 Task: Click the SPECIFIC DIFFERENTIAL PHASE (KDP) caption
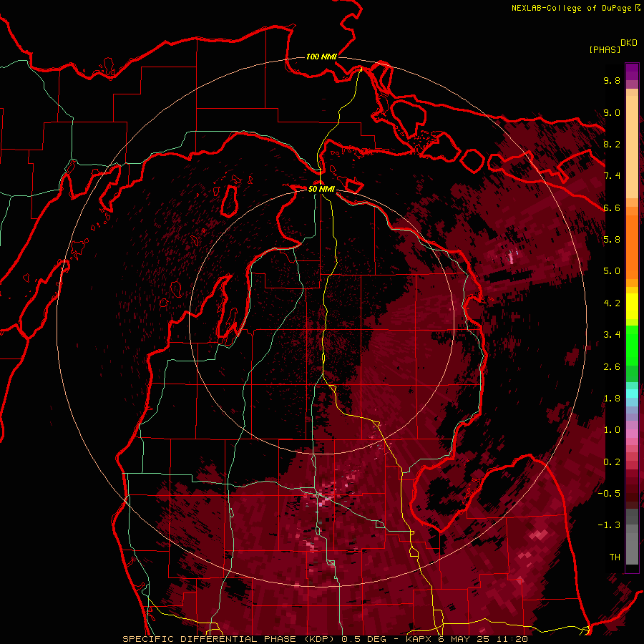227,639
